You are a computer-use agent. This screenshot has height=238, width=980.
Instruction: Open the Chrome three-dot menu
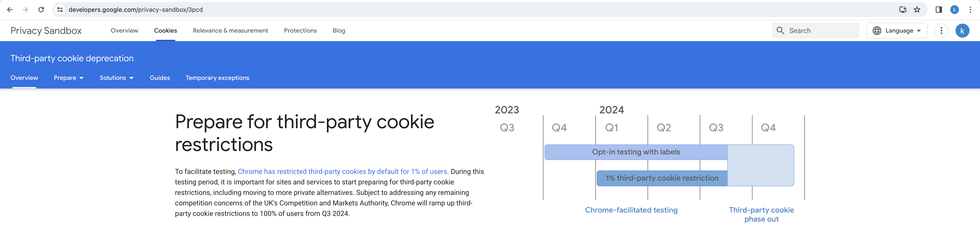point(971,9)
